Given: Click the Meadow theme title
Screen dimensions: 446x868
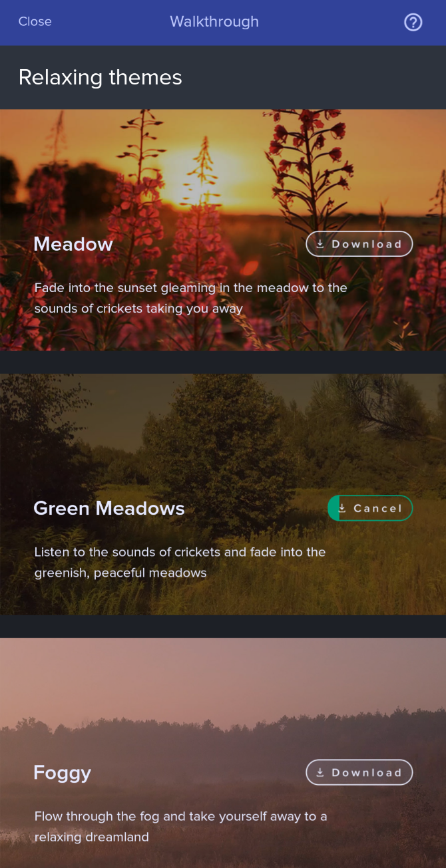Looking at the screenshot, I should pyautogui.click(x=73, y=244).
